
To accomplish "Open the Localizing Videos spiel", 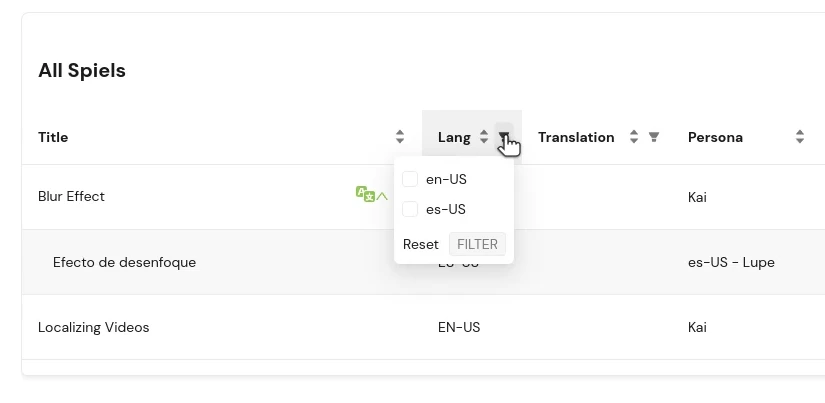I will tap(93, 327).
